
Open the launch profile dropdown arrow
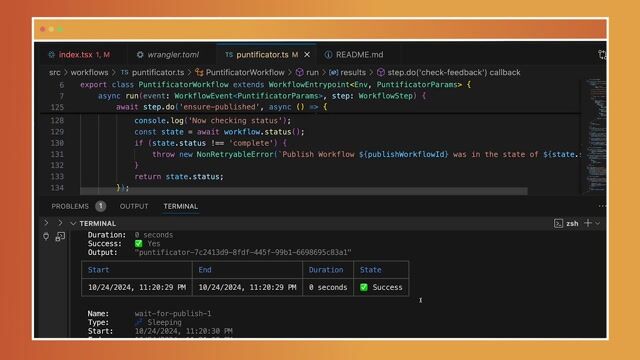tap(598, 224)
